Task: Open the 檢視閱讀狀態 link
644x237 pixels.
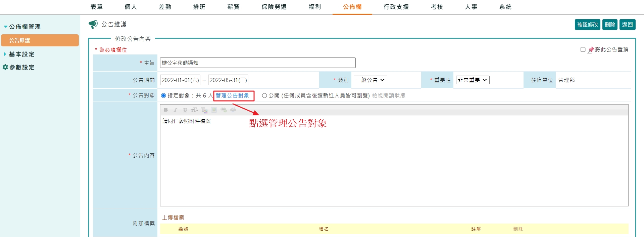Action: (x=389, y=95)
